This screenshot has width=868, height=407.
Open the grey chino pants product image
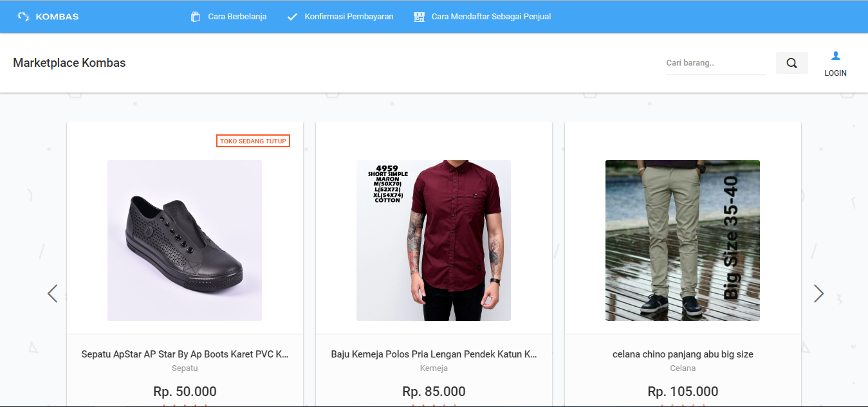point(682,240)
